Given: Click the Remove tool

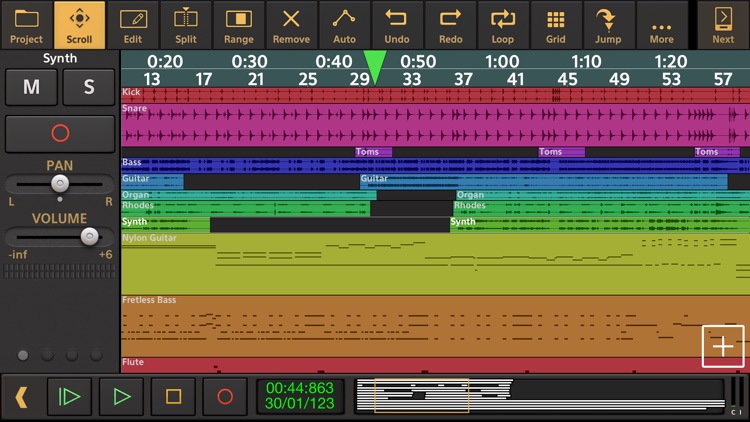Looking at the screenshot, I should 291,25.
